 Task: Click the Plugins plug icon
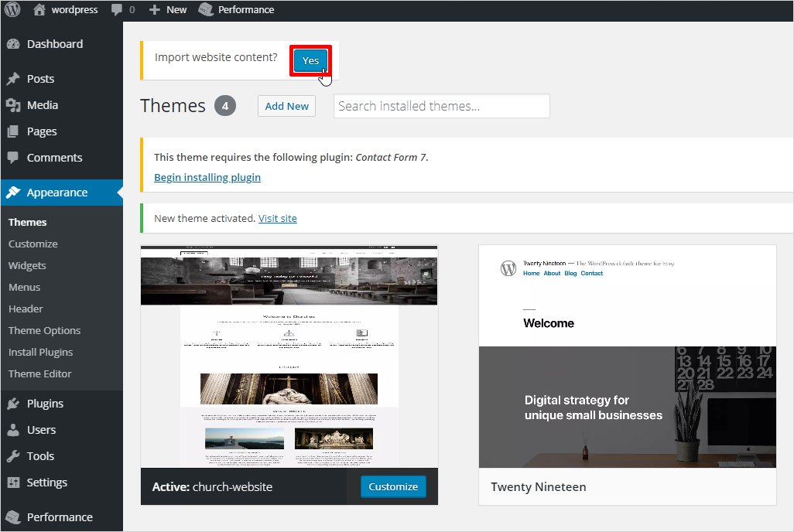pos(13,404)
